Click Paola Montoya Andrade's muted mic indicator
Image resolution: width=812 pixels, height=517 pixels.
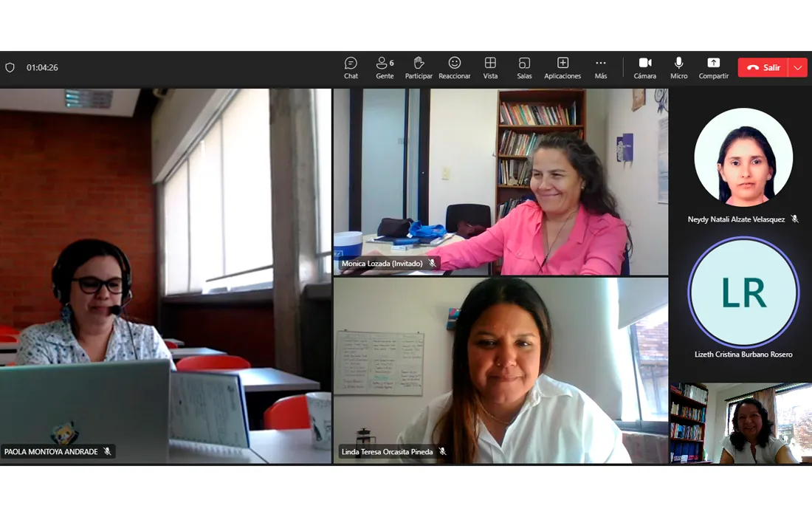pyautogui.click(x=108, y=451)
